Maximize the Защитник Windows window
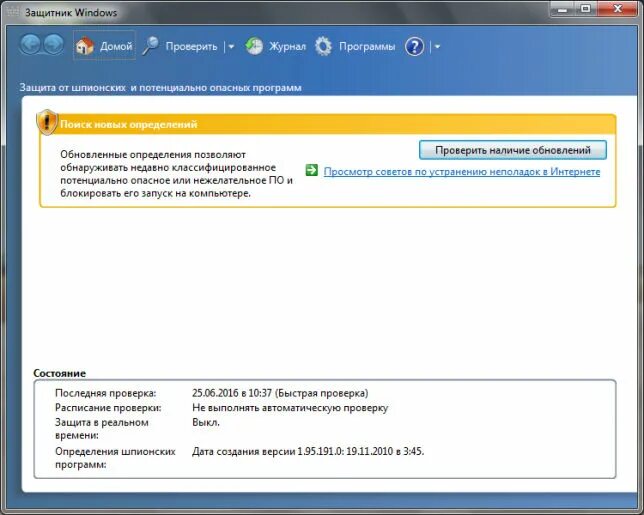The width and height of the screenshot is (644, 515). 586,9
